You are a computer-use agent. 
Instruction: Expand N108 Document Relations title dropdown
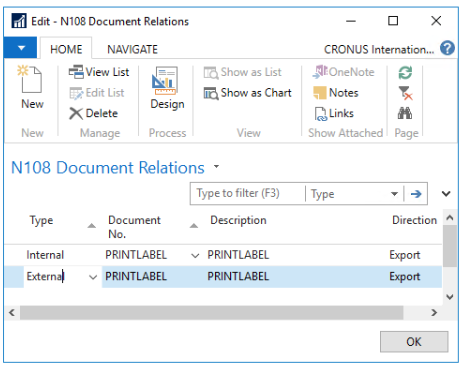(x=217, y=167)
